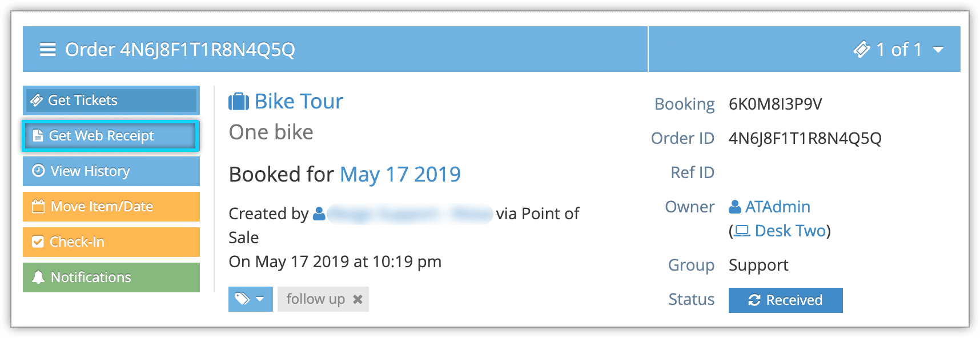
Task: Change the Received status button
Action: pyautogui.click(x=786, y=300)
